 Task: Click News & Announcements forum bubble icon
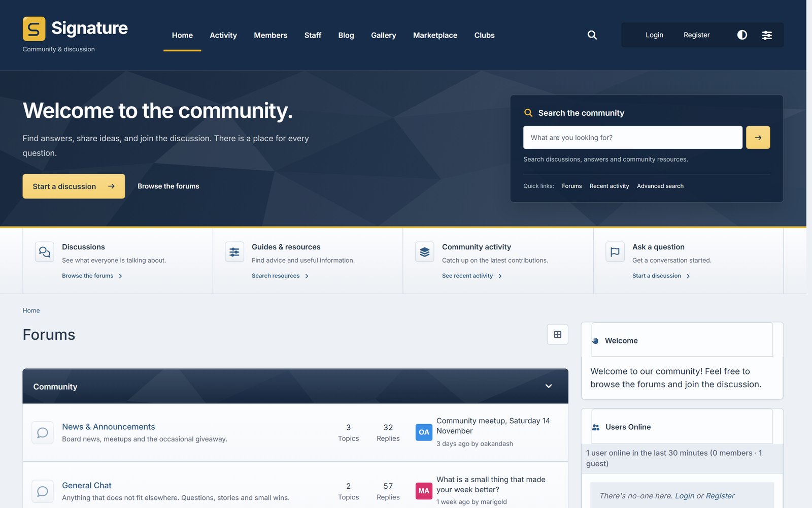[43, 433]
